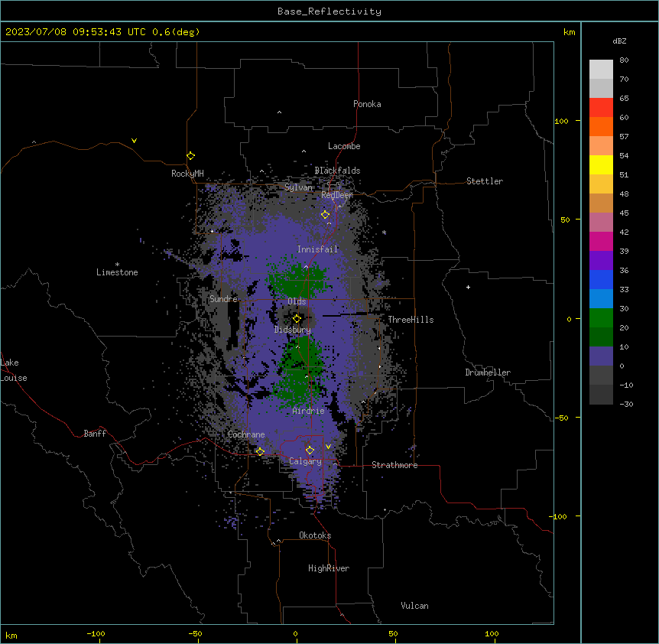Click the ThreeHills label

(411, 320)
